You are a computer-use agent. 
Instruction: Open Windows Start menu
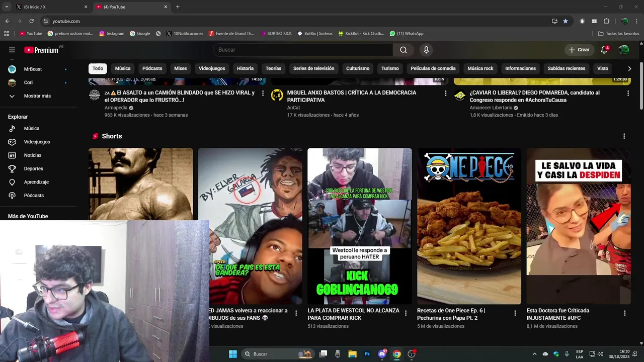coord(233,354)
